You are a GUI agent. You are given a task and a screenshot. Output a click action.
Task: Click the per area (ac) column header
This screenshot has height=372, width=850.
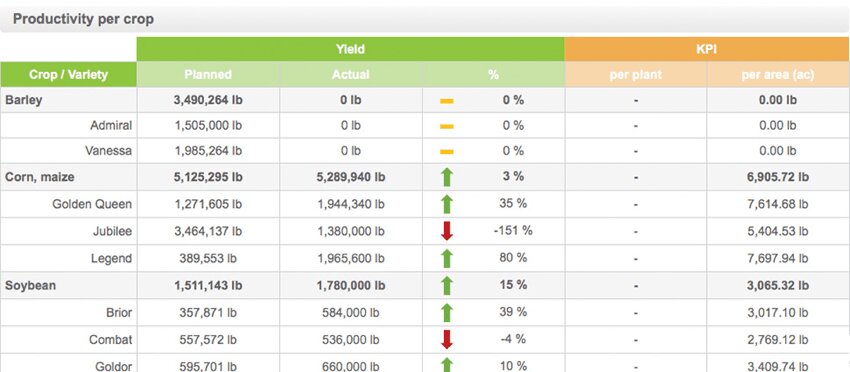(x=778, y=75)
